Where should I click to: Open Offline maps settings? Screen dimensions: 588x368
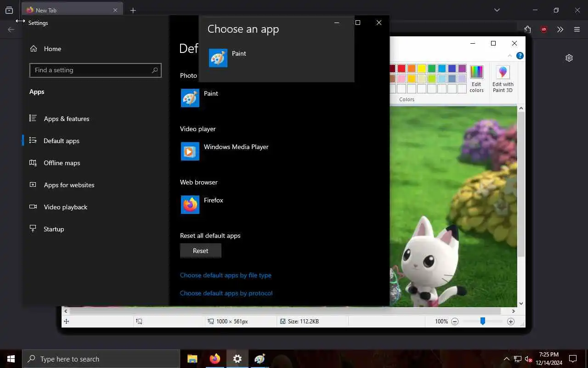point(55,163)
